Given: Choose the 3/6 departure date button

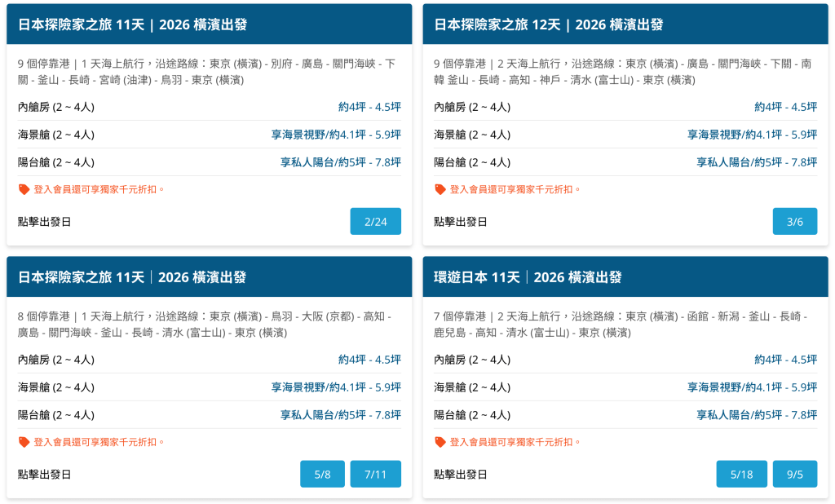Looking at the screenshot, I should [x=794, y=221].
